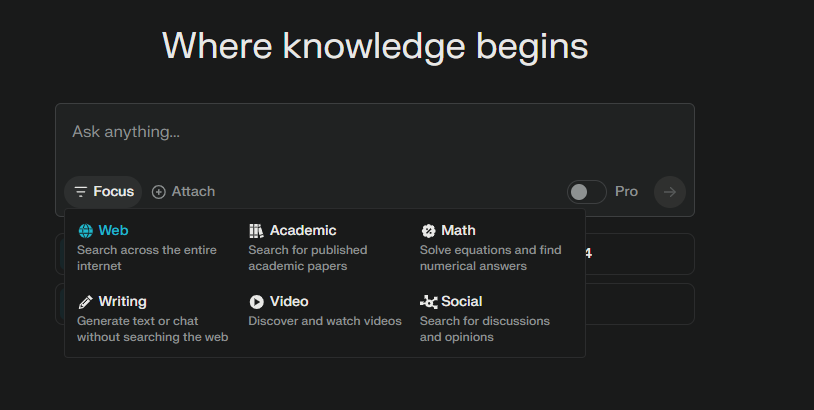Screen dimensions: 814x410
Task: Click the play icon beside Video
Action: (x=256, y=302)
